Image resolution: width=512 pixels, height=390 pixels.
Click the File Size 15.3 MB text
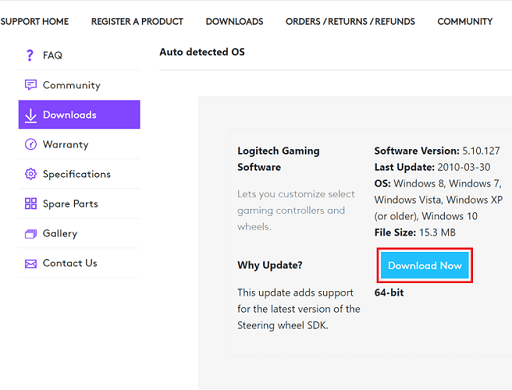click(x=415, y=232)
